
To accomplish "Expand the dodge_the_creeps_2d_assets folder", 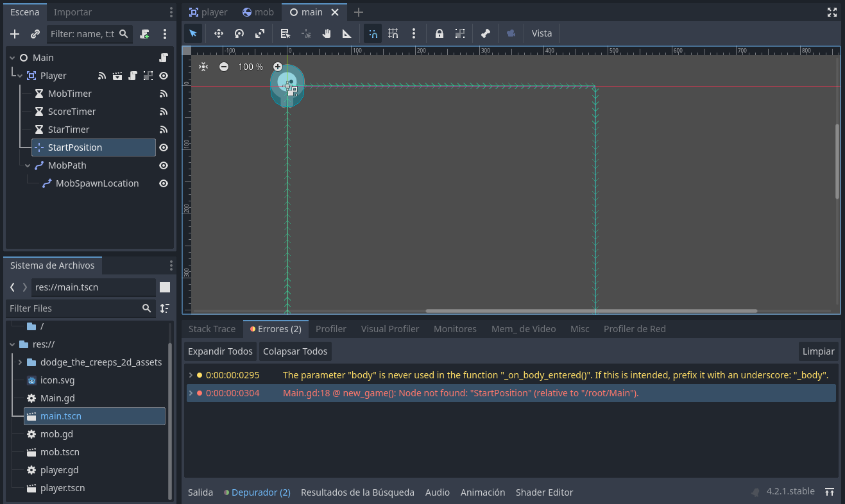I will click(x=20, y=362).
